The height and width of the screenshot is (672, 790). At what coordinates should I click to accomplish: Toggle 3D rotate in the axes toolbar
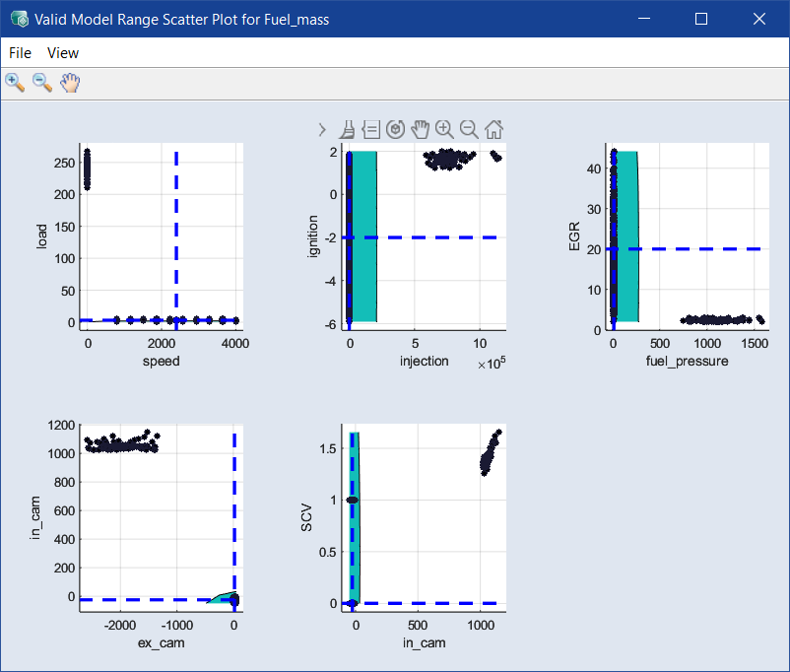click(395, 129)
